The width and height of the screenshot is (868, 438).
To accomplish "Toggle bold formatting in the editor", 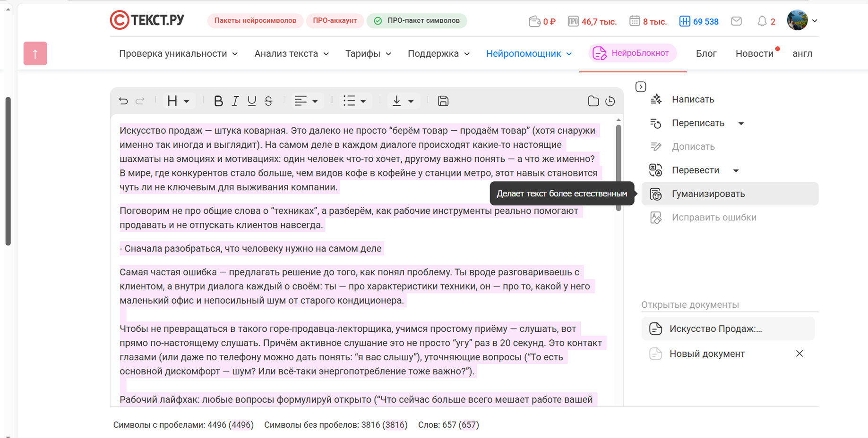I will [x=218, y=101].
